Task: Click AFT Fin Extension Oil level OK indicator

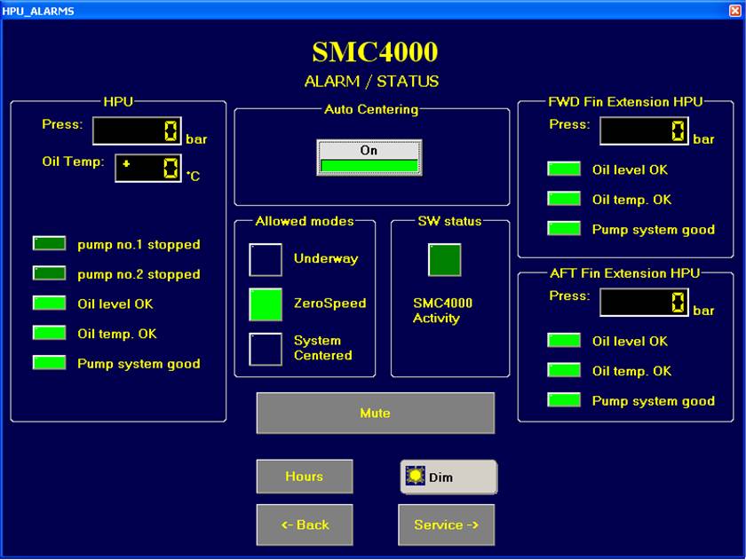Action: 564,341
